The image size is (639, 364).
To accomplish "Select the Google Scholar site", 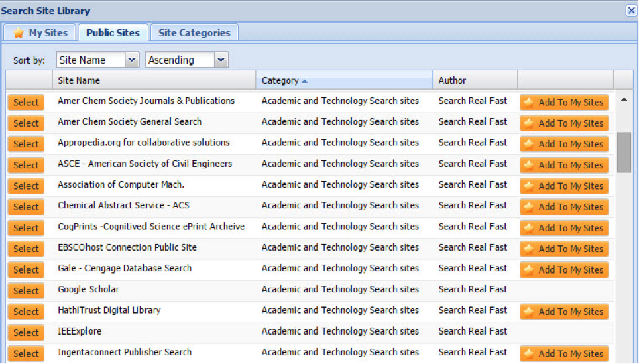I will click(x=25, y=291).
